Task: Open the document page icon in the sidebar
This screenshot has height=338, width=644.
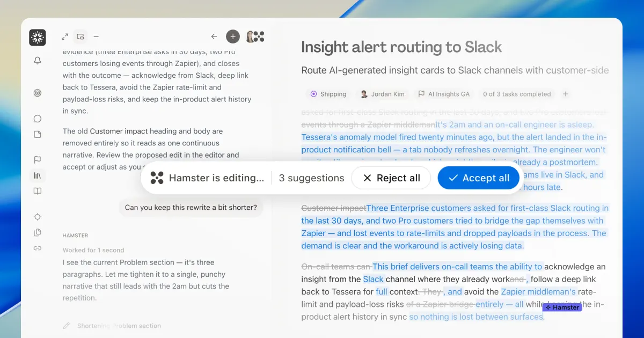Action: [38, 134]
